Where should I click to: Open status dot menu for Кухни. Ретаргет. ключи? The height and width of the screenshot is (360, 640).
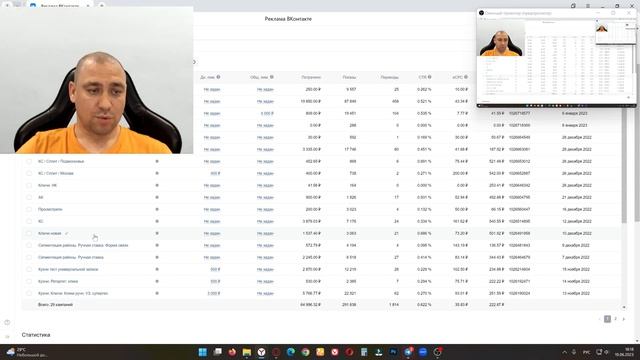click(157, 281)
